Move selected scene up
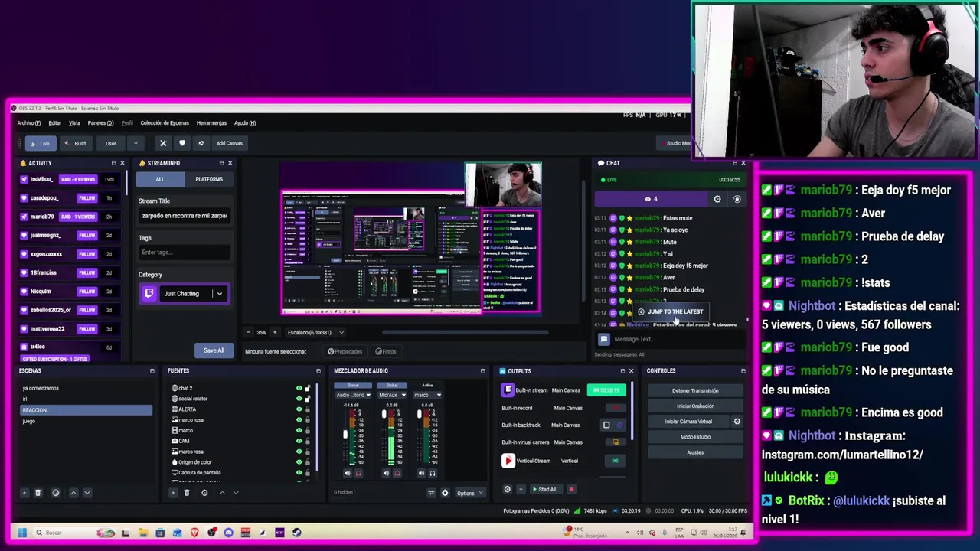Screen dimensions: 980x551 (73, 493)
